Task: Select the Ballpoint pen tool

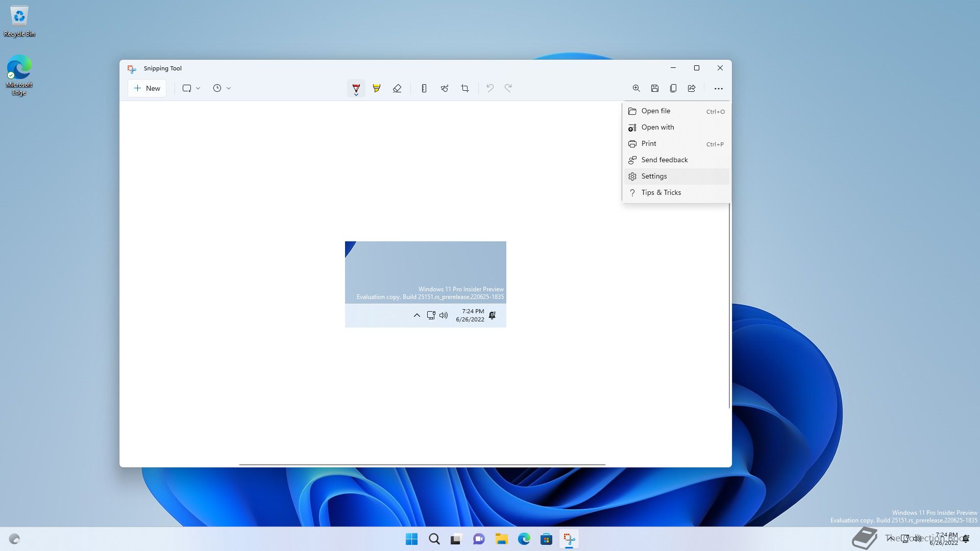Action: (356, 88)
